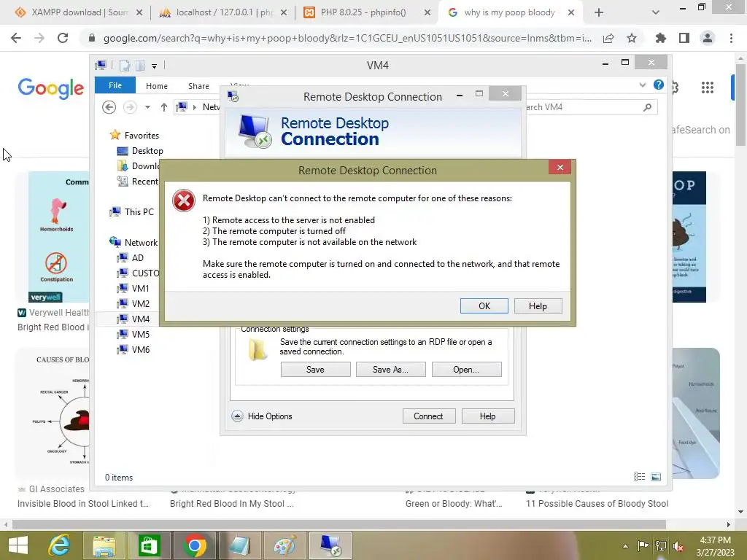Open Paint from the taskbar
Image resolution: width=747 pixels, height=560 pixels.
[x=285, y=545]
